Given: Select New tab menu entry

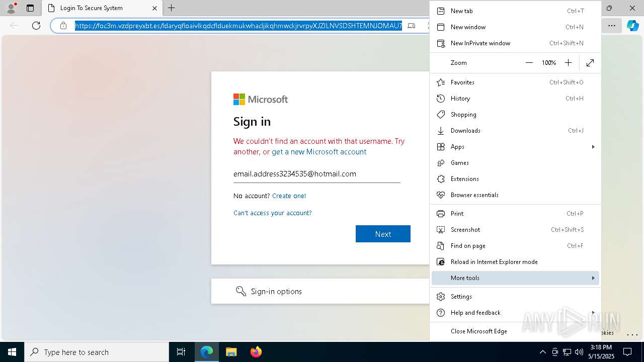Looking at the screenshot, I should [515, 11].
